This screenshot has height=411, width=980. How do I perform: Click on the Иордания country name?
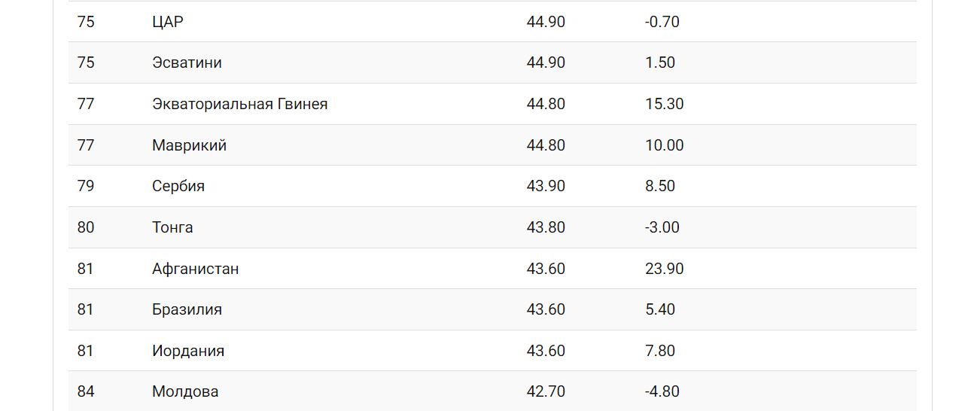coord(188,351)
